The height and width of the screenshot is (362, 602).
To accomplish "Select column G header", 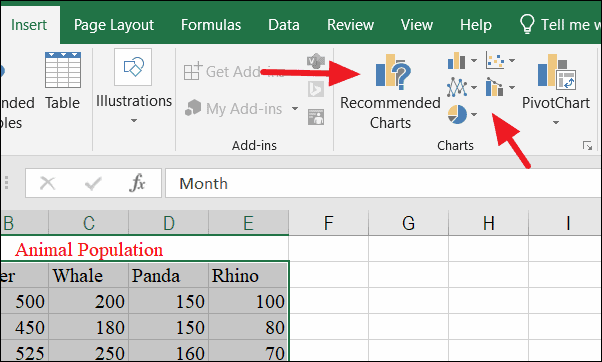I will [x=408, y=223].
